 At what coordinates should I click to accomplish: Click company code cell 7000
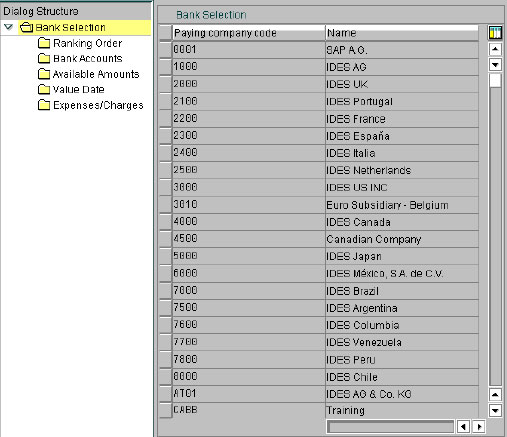point(249,290)
